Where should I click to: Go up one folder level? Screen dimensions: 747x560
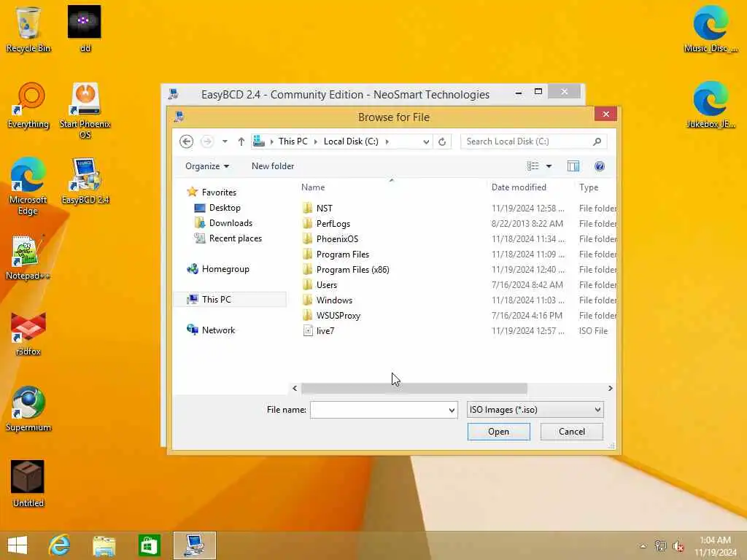(x=241, y=141)
